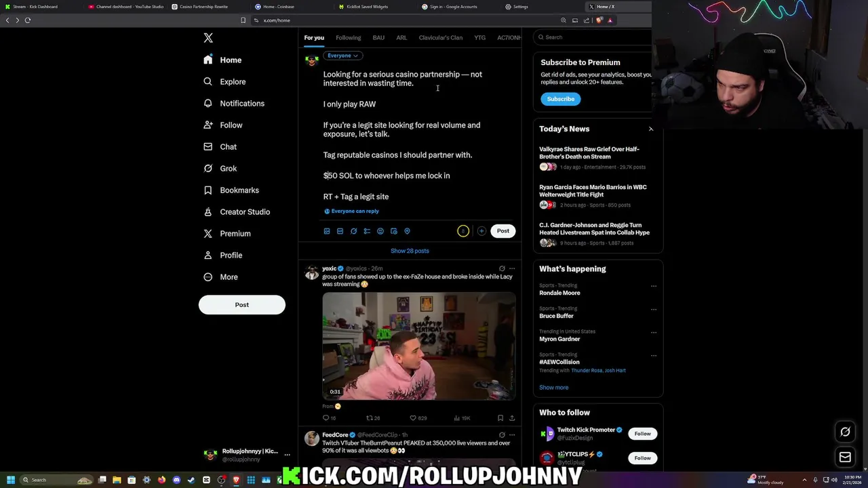The image size is (868, 488).
Task: Add another post to thread
Action: coord(481,231)
